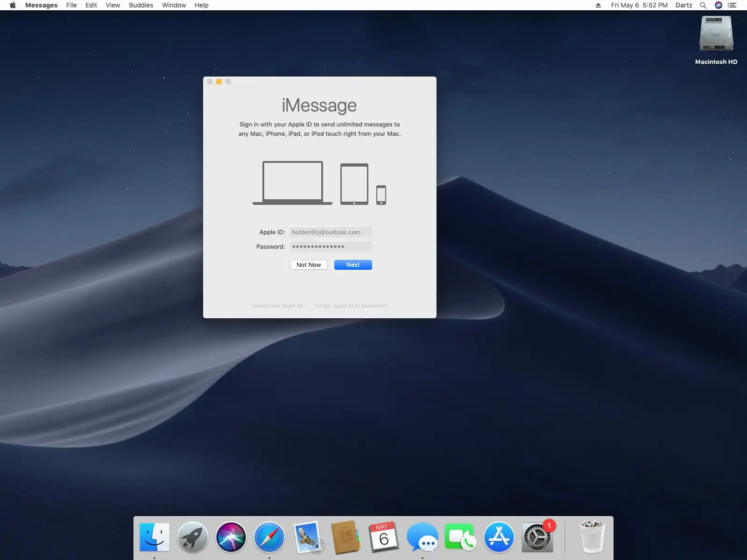Open the Mail stamp icon in Dock

pyautogui.click(x=308, y=537)
